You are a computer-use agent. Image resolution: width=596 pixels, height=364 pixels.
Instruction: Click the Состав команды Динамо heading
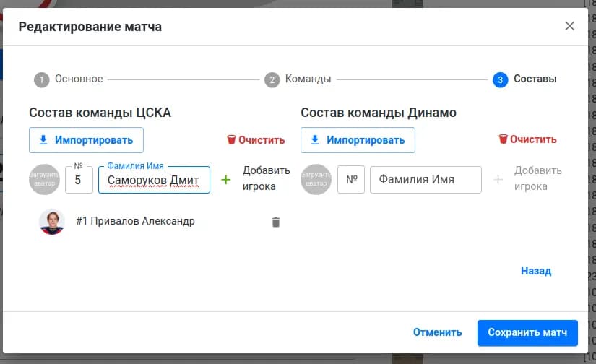click(379, 113)
